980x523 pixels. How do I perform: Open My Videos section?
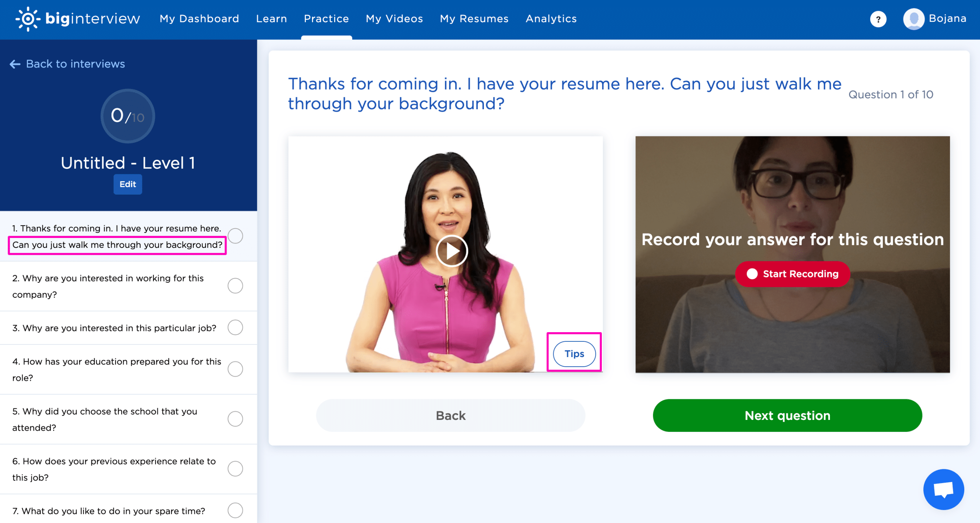pyautogui.click(x=394, y=18)
